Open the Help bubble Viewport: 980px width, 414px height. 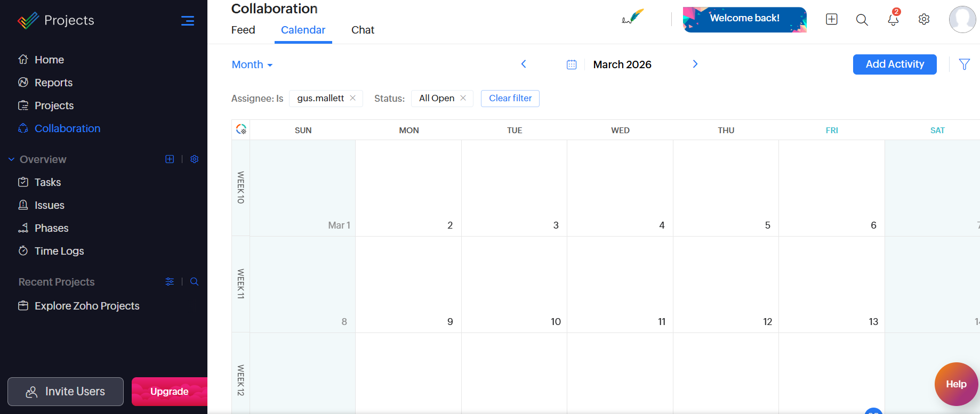(957, 384)
